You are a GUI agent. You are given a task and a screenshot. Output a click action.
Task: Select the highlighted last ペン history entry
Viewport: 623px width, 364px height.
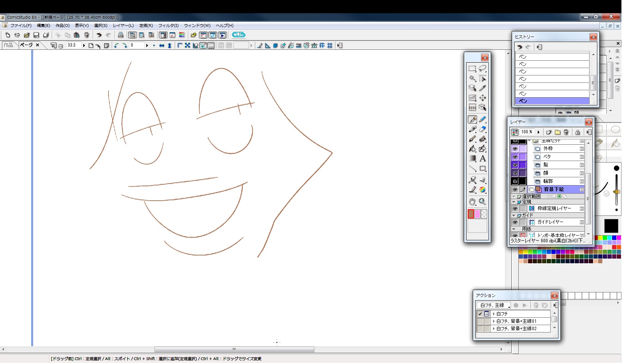552,101
